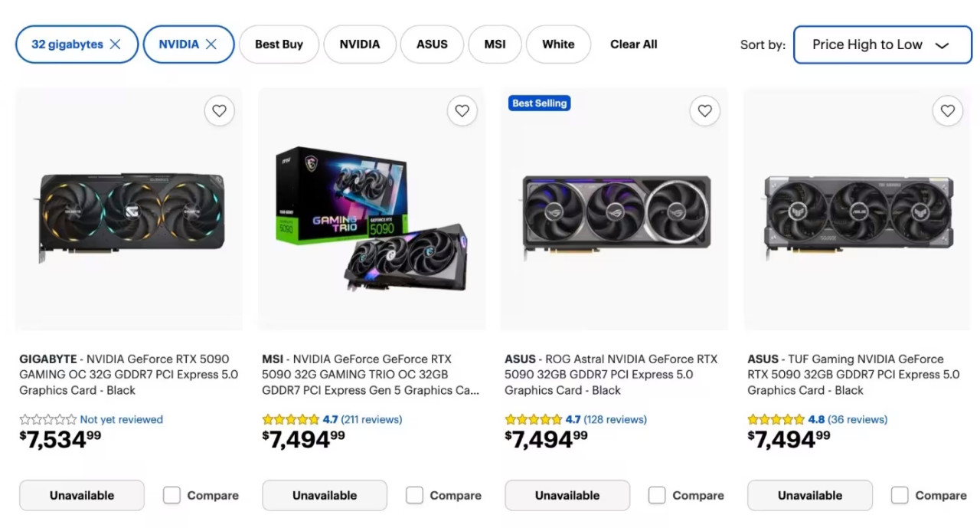
Task: Heart the ASUS ROG Astral card
Action: point(704,111)
